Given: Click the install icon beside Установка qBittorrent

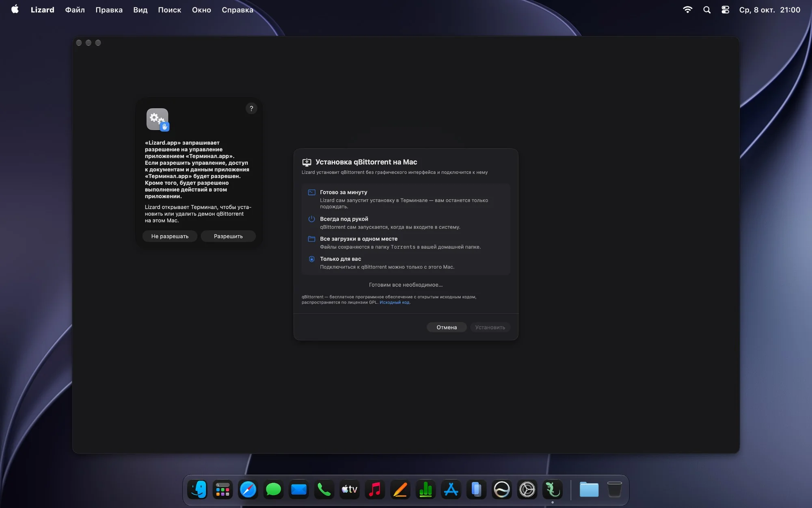Looking at the screenshot, I should (307, 162).
